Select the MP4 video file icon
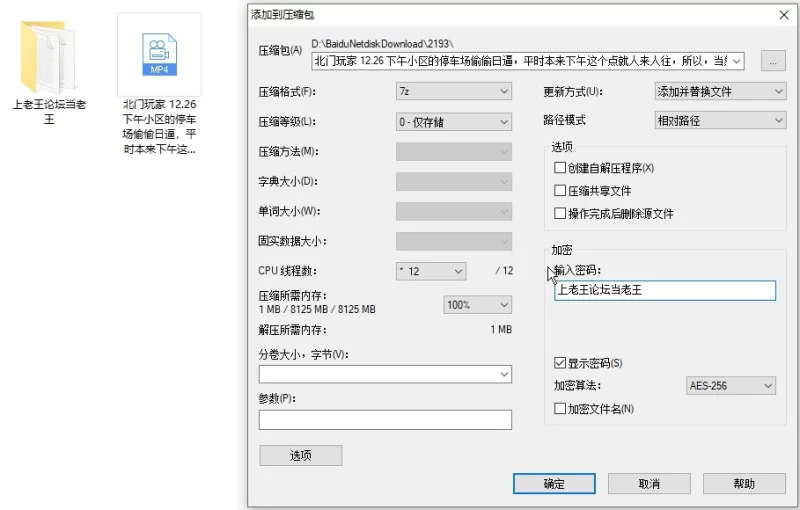The width and height of the screenshot is (800, 510). pos(159,56)
